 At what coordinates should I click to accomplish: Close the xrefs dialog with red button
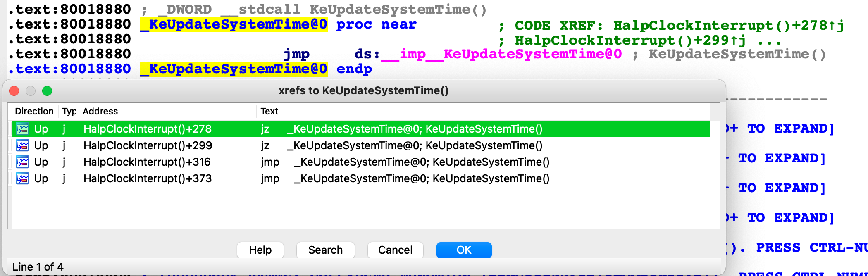(x=14, y=91)
